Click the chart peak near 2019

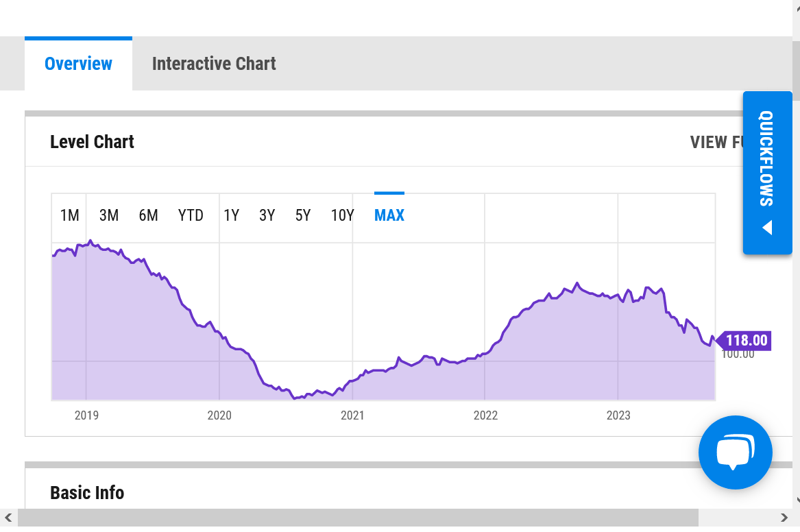(x=90, y=241)
